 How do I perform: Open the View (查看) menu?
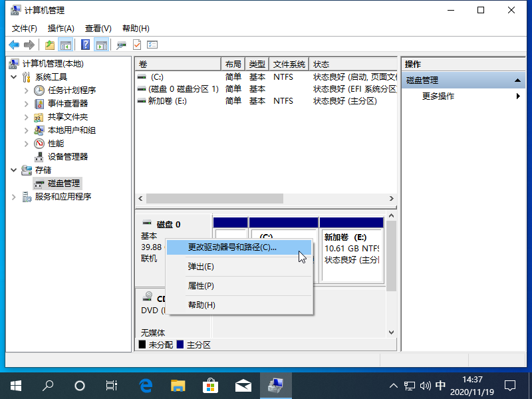pyautogui.click(x=98, y=29)
